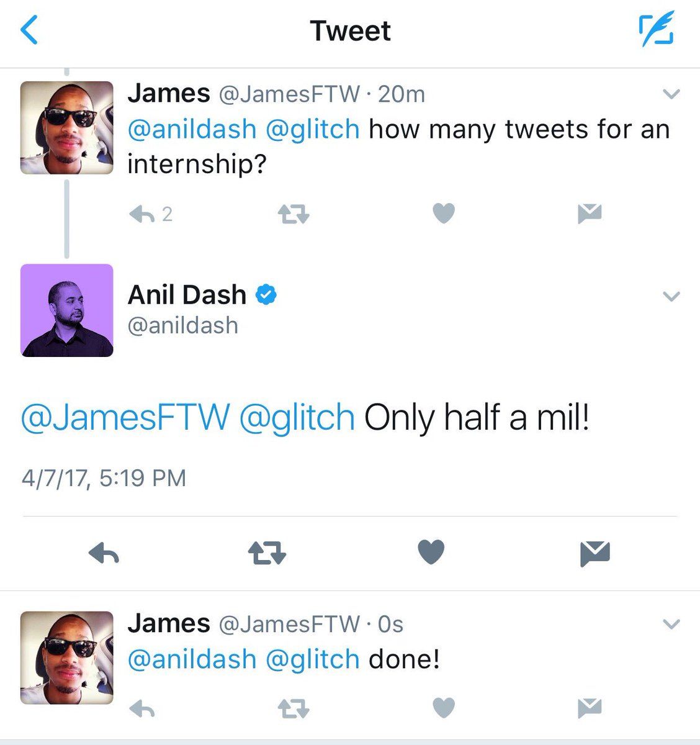Open @JamesFTW mention in Anil's tweet
Screen dimensions: 700x745
[x=125, y=417]
